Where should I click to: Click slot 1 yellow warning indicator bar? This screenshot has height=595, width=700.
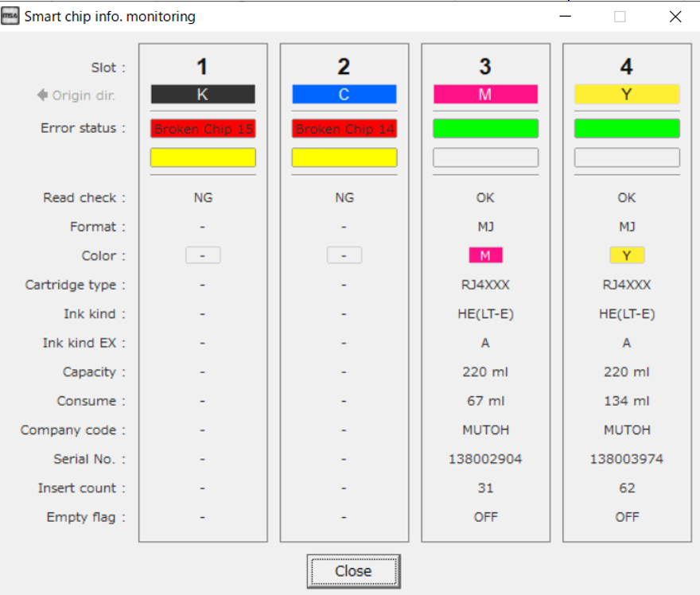203,157
